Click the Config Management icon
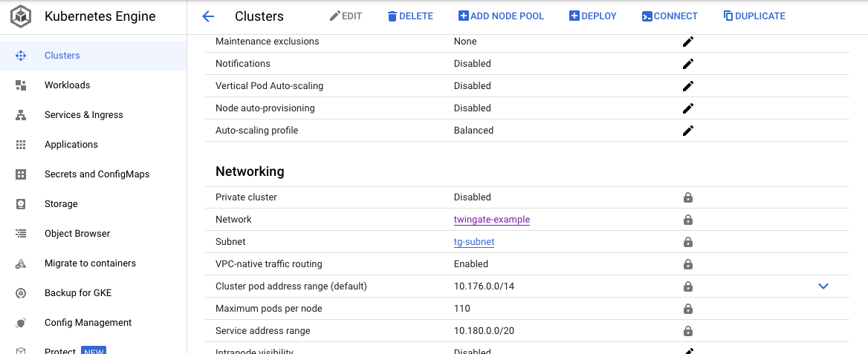The image size is (868, 354). (x=21, y=323)
